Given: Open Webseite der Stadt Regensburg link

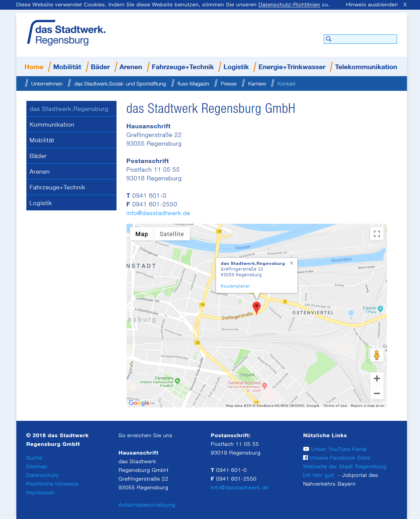Looking at the screenshot, I should point(345,466).
